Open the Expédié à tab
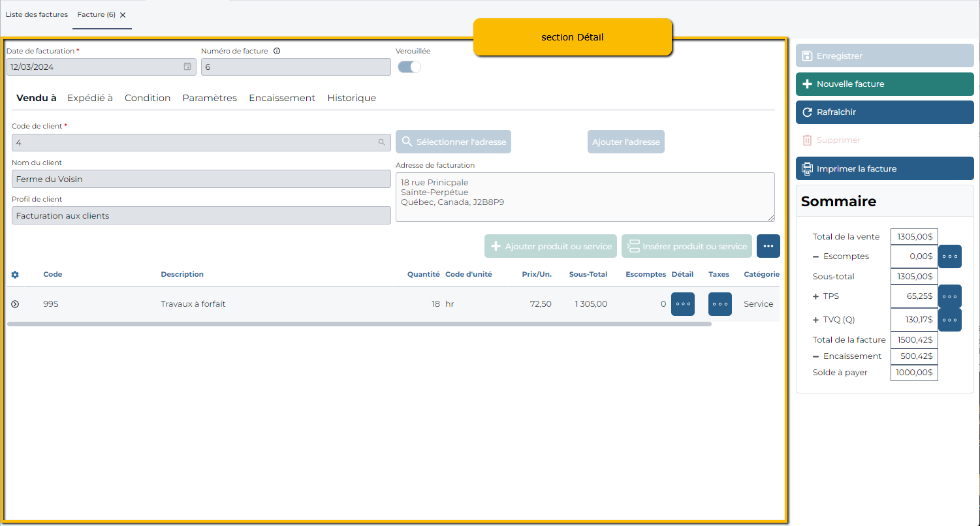The width and height of the screenshot is (980, 526). (90, 98)
